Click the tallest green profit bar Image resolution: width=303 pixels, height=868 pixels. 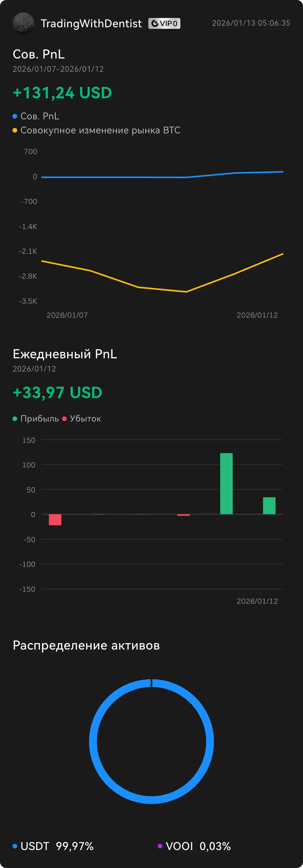click(226, 483)
